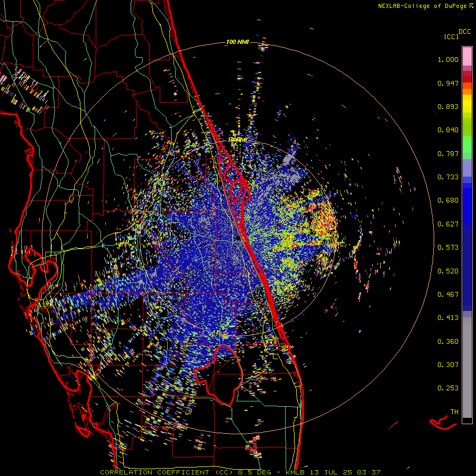Click the KMLB 13 JUL 25 03:37 timestamp
Viewport: 476px width, 476px height.
coord(333,472)
